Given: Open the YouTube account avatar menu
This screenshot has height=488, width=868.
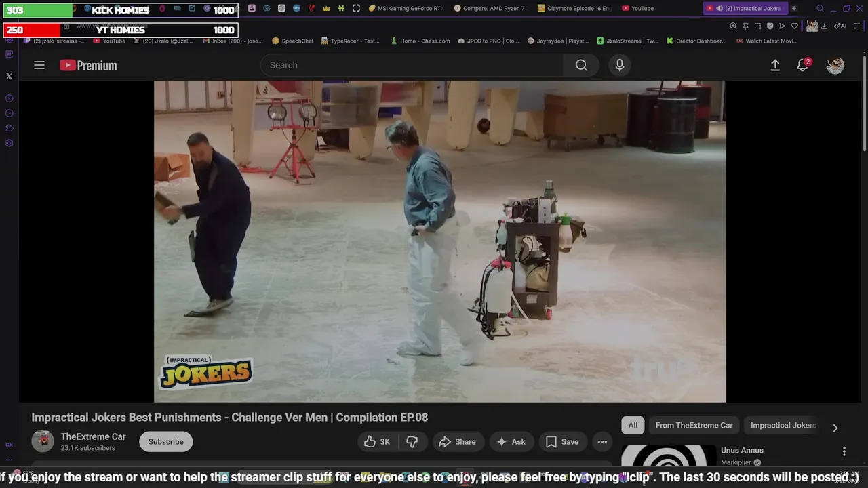Looking at the screenshot, I should tap(835, 65).
